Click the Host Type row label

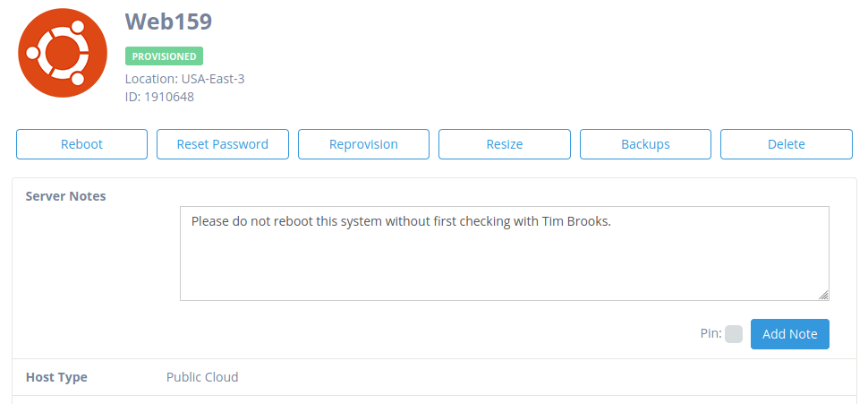coord(56,377)
